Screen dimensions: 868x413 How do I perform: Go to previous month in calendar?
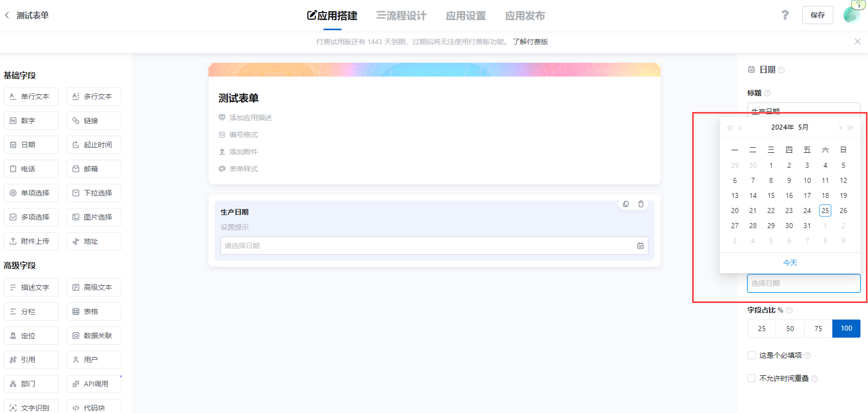(x=740, y=128)
